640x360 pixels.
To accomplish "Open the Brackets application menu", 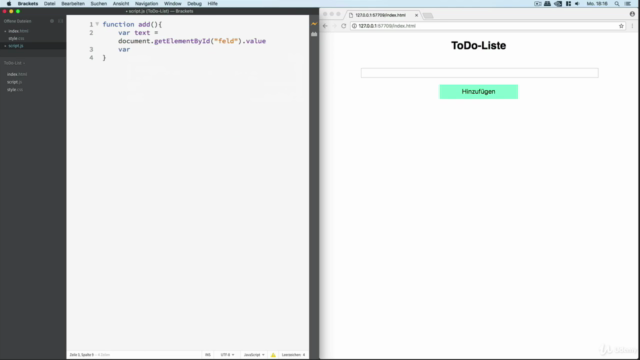I will click(x=28, y=4).
